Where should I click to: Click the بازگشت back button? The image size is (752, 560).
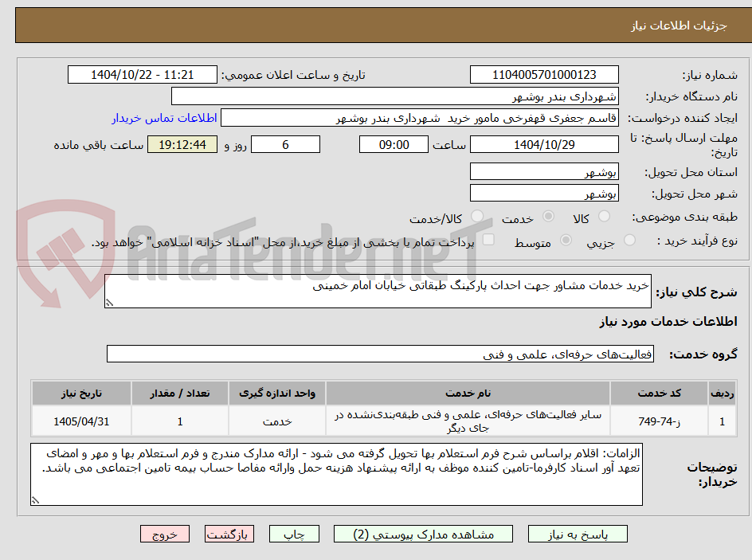pyautogui.click(x=229, y=534)
